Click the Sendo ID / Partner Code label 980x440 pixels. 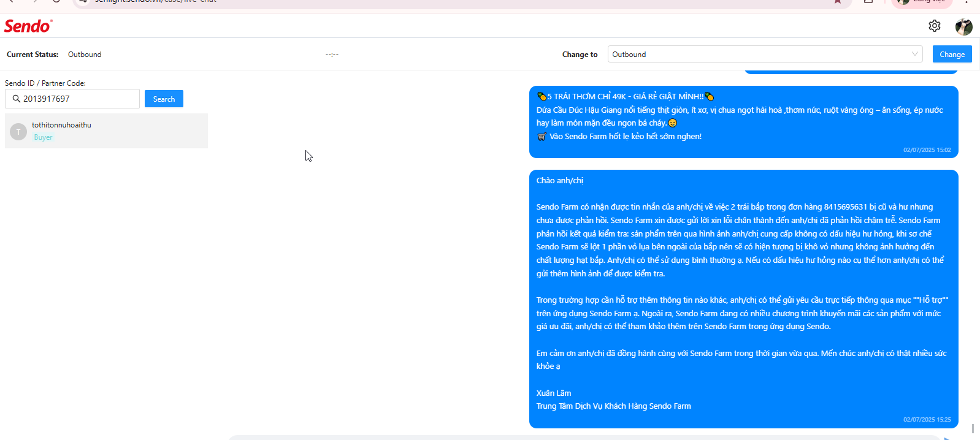pos(45,83)
